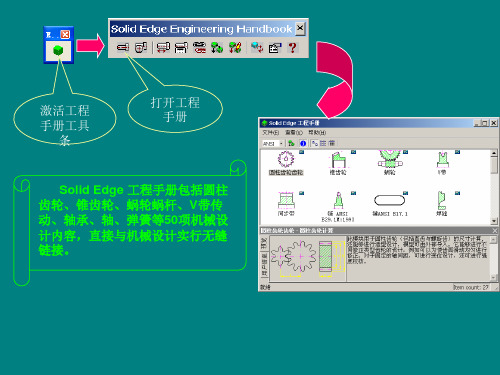500x375 pixels.
Task: Switch to list view mode button
Action: point(323,143)
